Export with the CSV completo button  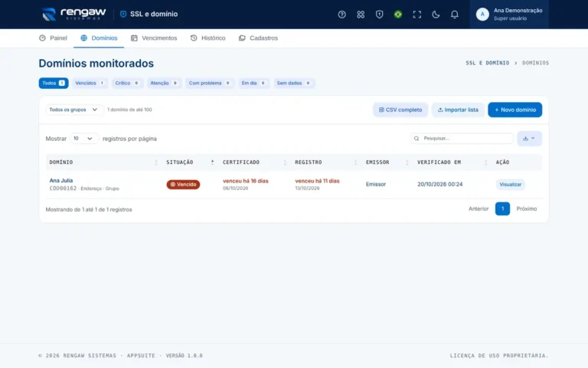[x=400, y=110]
